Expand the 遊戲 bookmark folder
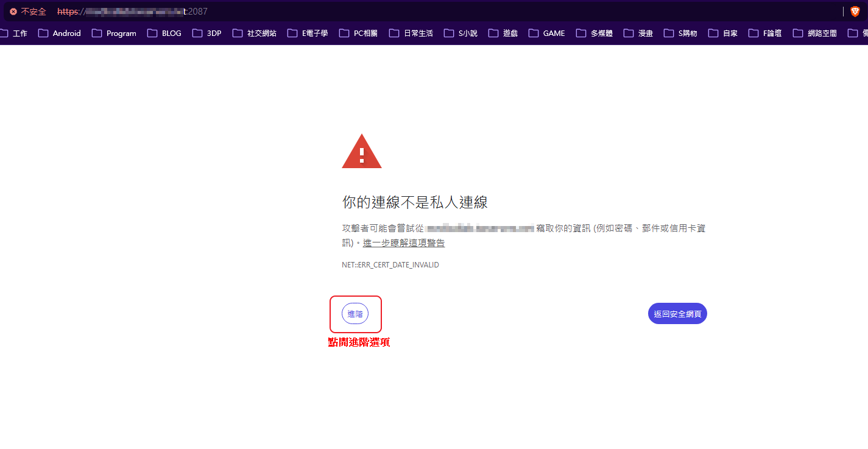This screenshot has width=868, height=449. click(x=503, y=34)
